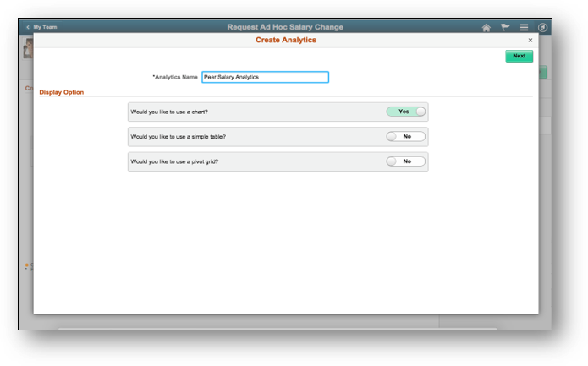Select the 'Would you like to use a simple table?' text
The image size is (588, 366).
(179, 137)
